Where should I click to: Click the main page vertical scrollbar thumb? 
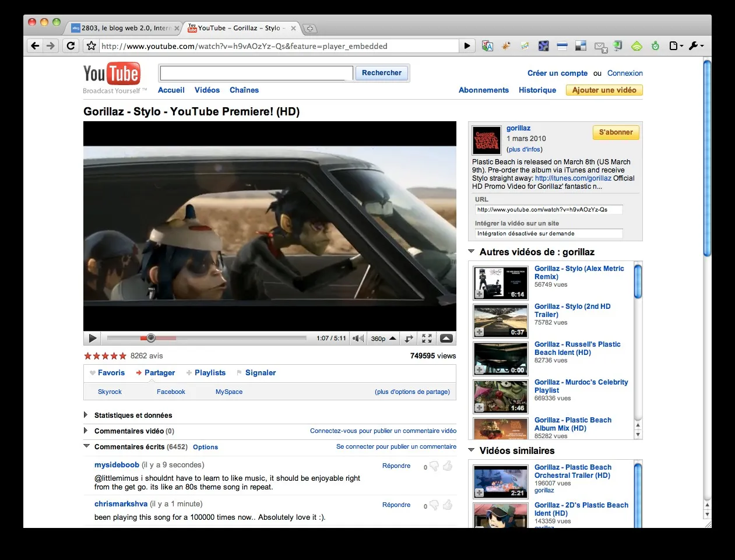(x=707, y=157)
